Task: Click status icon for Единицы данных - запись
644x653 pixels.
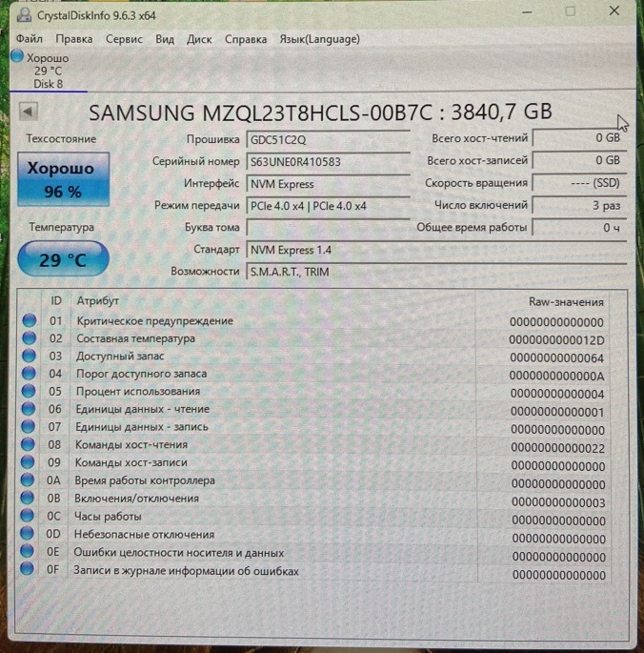Action: 28,426
